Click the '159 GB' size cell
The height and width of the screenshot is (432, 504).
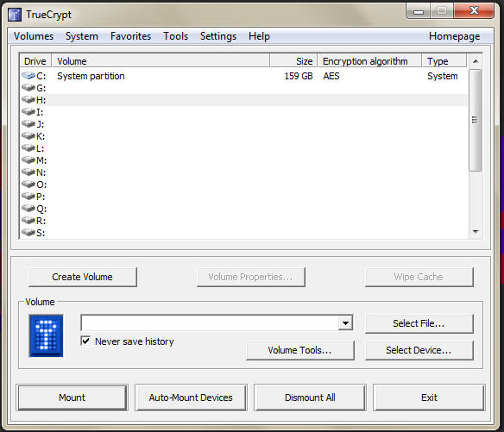click(299, 76)
